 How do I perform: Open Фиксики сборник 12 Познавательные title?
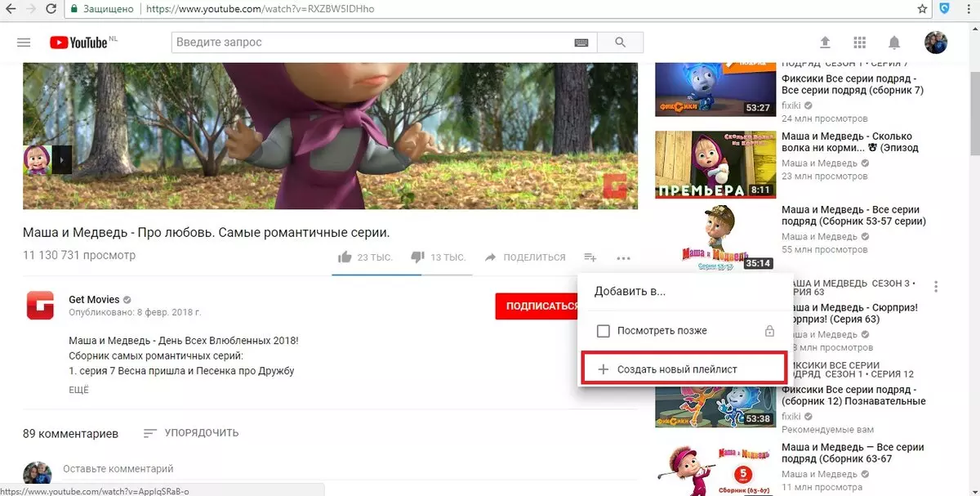853,395
